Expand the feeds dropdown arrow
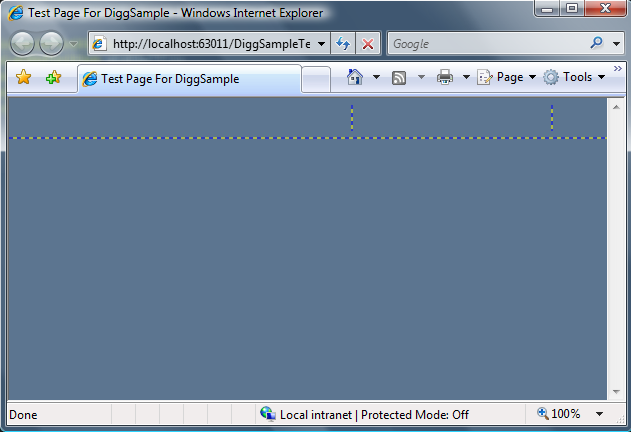 pyautogui.click(x=421, y=76)
